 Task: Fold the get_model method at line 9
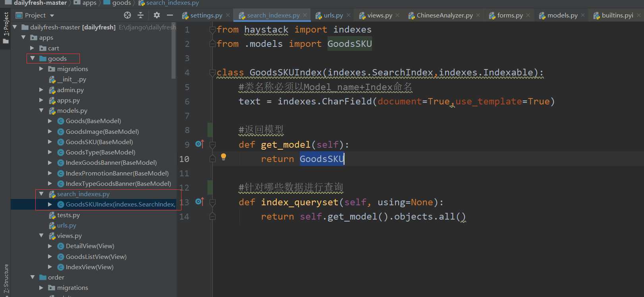(212, 145)
